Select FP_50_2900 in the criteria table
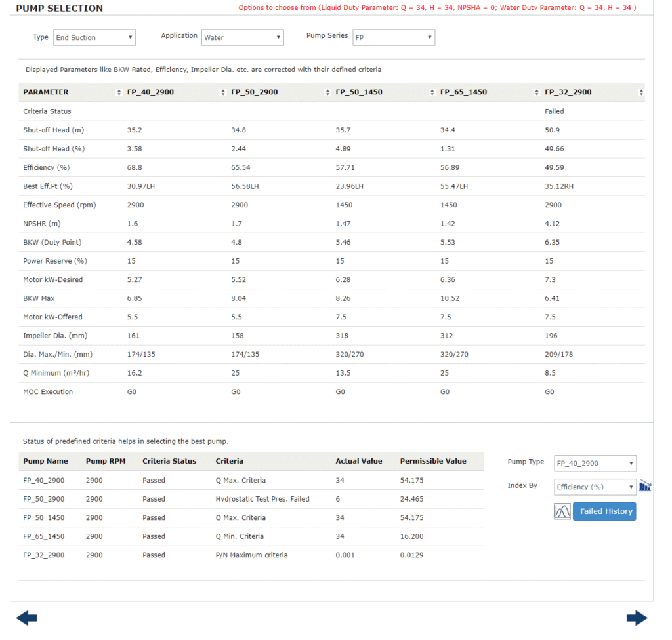 (x=44, y=499)
